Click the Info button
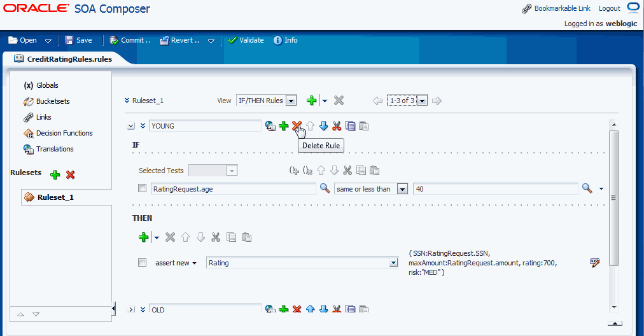 (x=286, y=40)
